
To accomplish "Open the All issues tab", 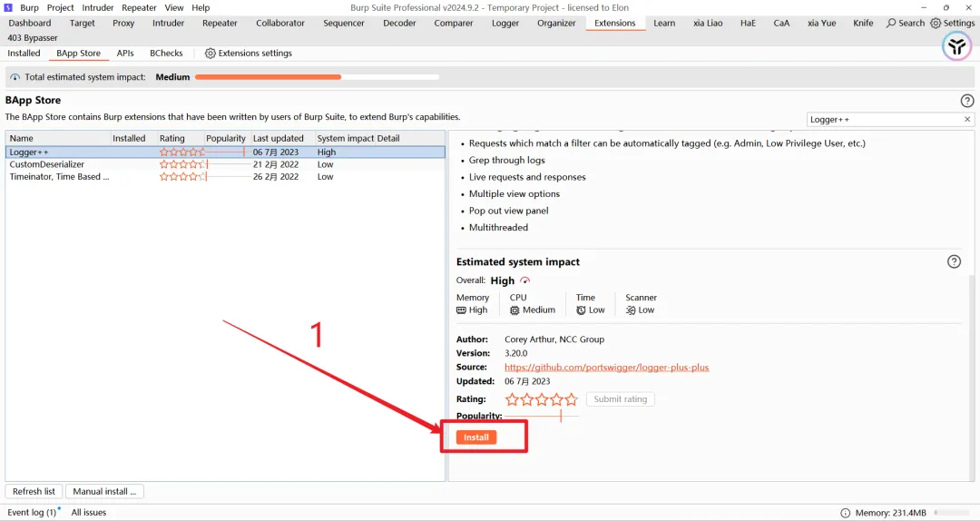I will [89, 512].
